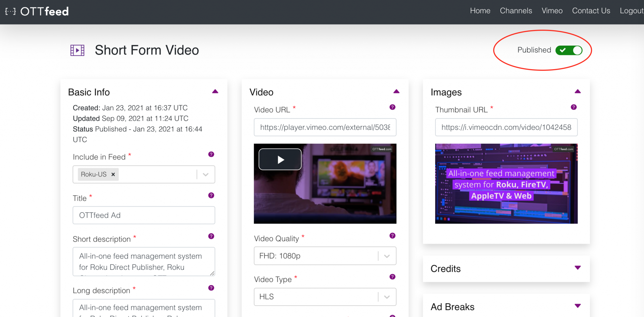Click the help icon beside Title field

(x=211, y=196)
